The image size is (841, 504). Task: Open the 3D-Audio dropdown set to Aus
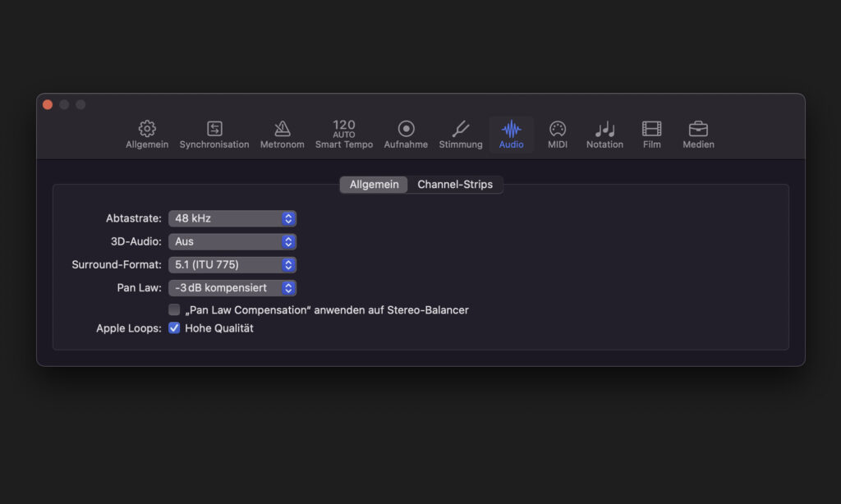click(x=232, y=241)
